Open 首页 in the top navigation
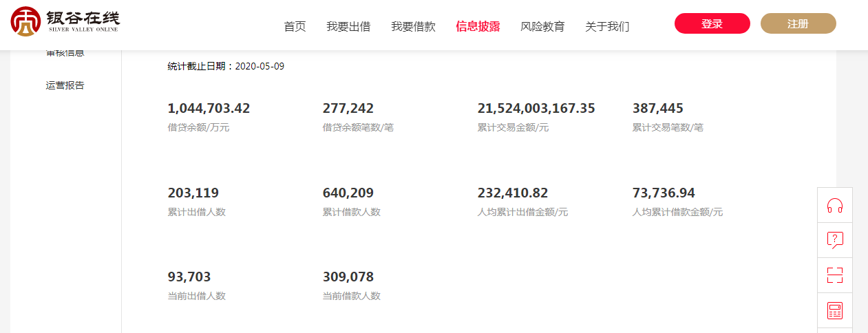This screenshot has width=868, height=333. tap(295, 26)
